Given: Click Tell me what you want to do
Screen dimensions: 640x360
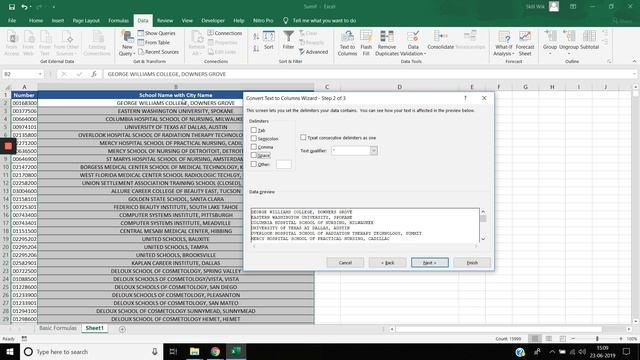Looking at the screenshot, I should pyautogui.click(x=324, y=20).
